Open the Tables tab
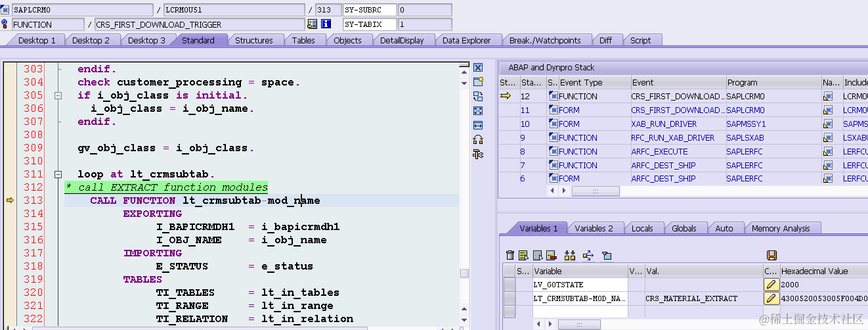Screen dimensions: 868x330 (x=303, y=40)
